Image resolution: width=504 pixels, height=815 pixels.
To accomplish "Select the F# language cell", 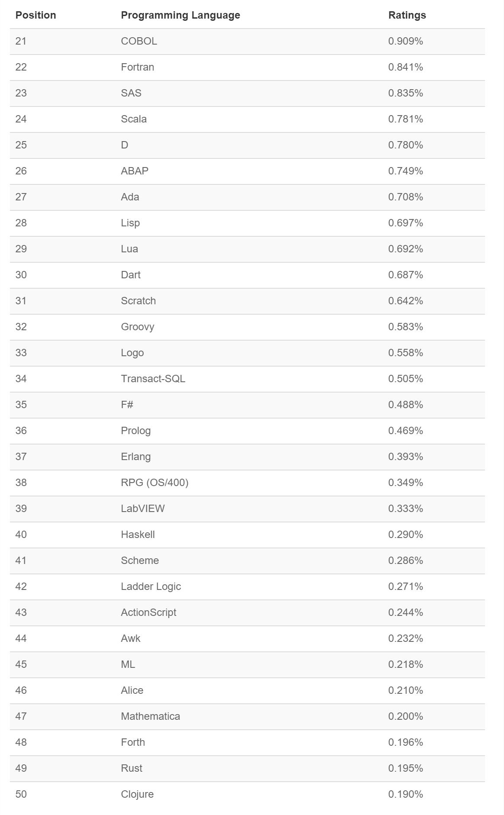I will coord(127,405).
